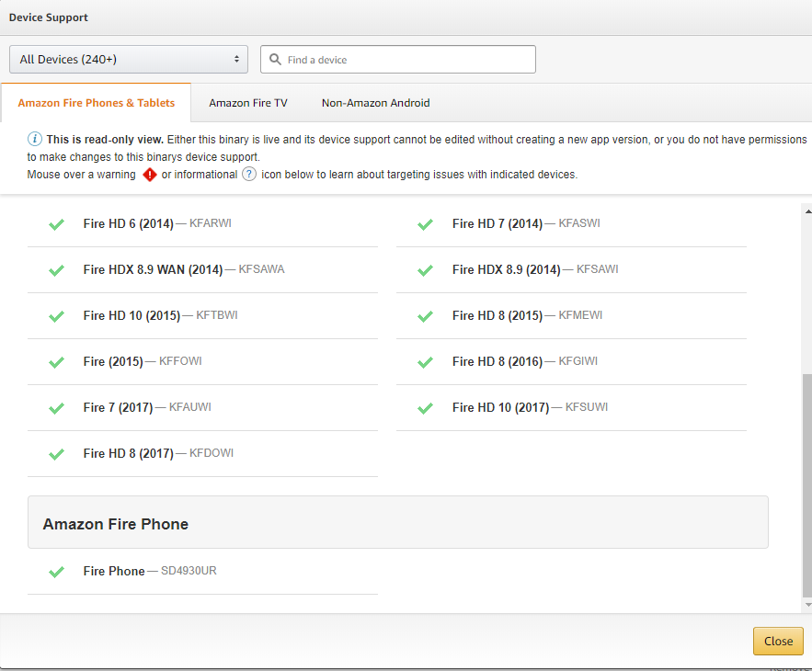Open the All Devices (240+) dropdown
Screen dimensions: 812x671
coord(129,60)
